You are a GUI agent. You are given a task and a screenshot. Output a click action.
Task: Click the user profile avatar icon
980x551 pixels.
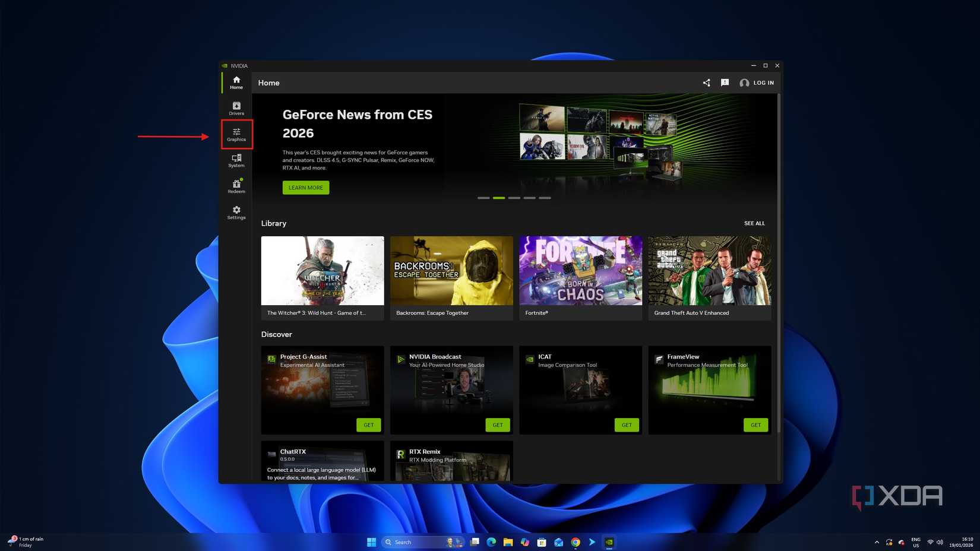point(745,83)
